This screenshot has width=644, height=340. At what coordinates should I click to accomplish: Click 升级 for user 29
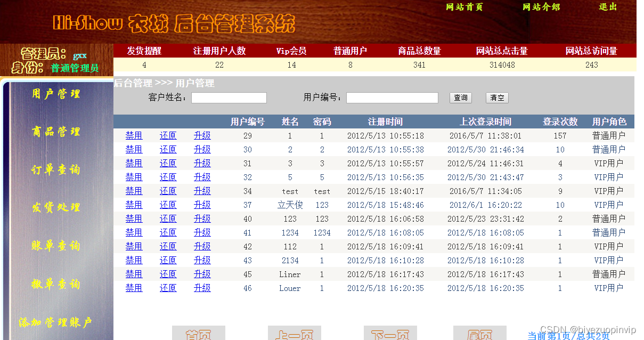tap(202, 135)
